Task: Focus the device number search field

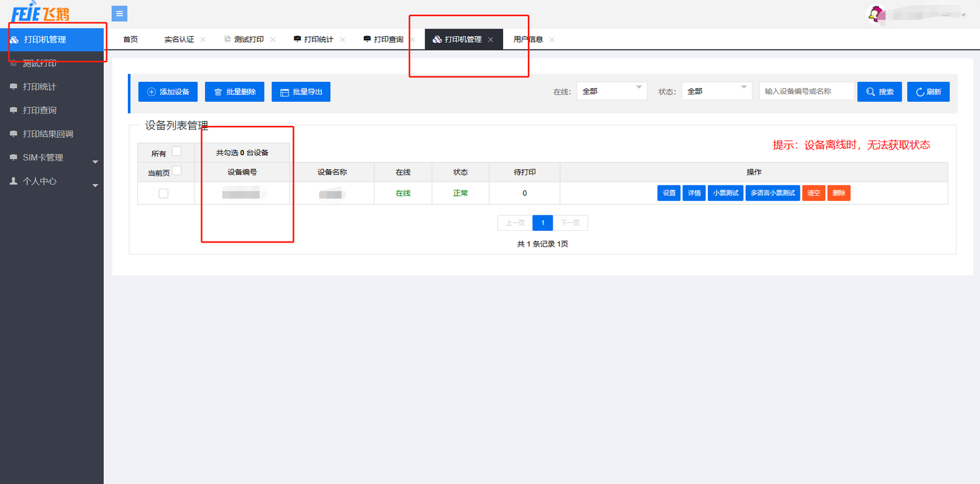Action: click(806, 91)
